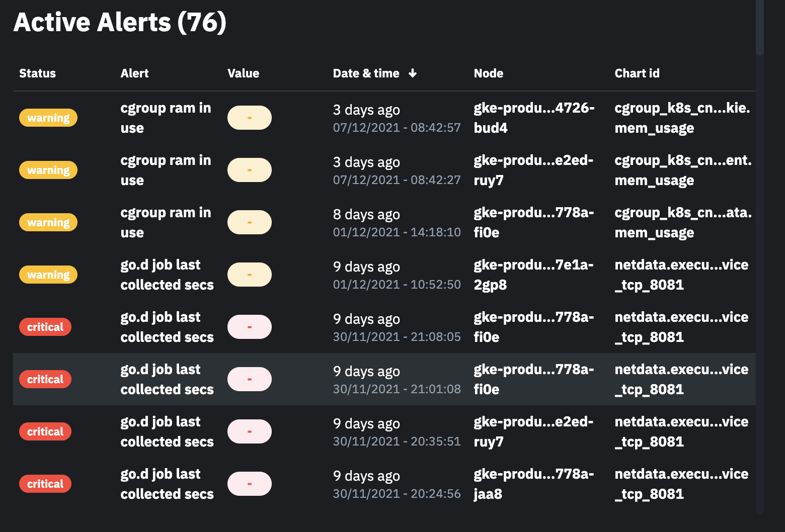Click the warning badge on cgroup ram in use
Image resolution: width=785 pixels, height=532 pixels.
coord(48,118)
